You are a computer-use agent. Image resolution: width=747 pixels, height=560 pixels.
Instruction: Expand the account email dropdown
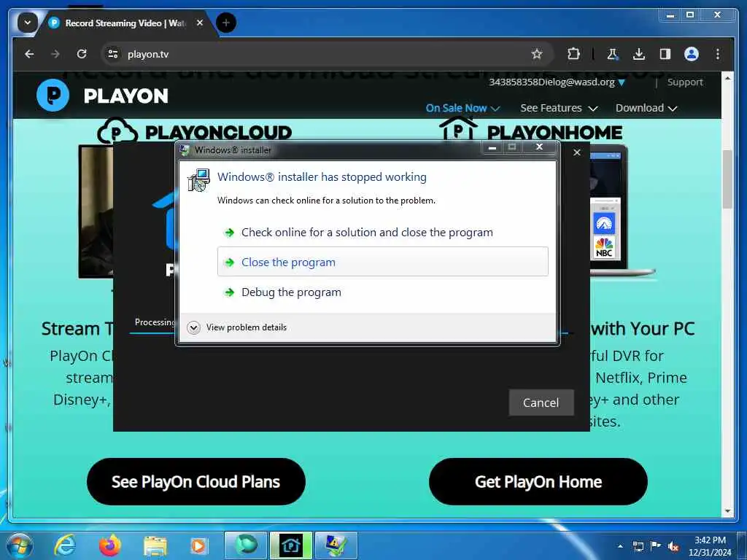coord(622,82)
